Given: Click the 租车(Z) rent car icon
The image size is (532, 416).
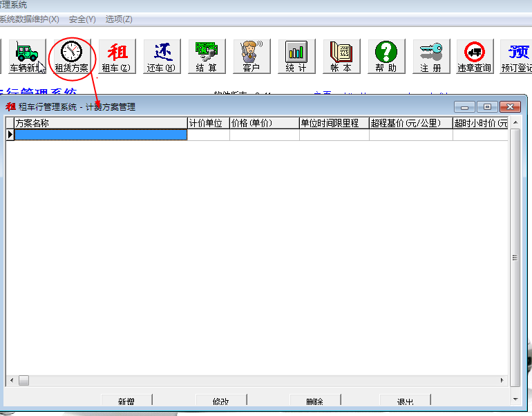Looking at the screenshot, I should 117,56.
